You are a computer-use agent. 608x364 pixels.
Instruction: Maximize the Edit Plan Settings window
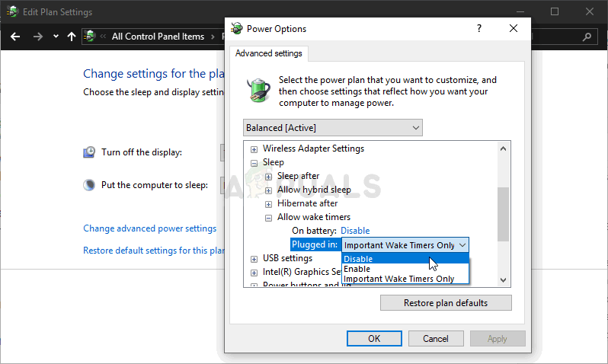(x=555, y=11)
